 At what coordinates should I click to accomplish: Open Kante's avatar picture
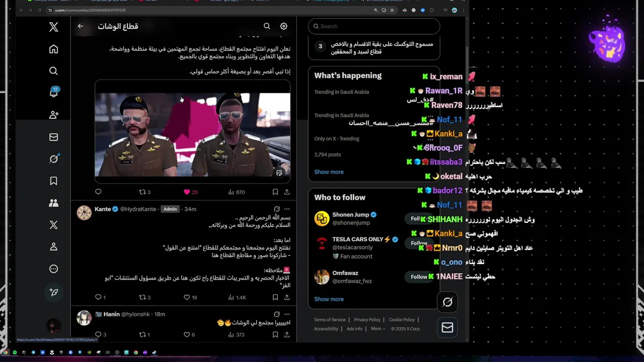point(84,213)
